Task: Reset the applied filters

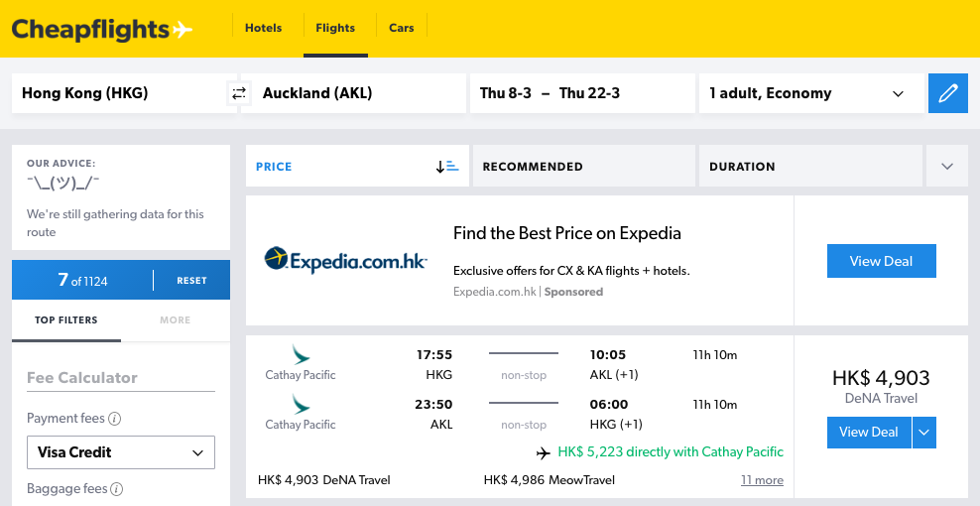Action: coord(191,280)
